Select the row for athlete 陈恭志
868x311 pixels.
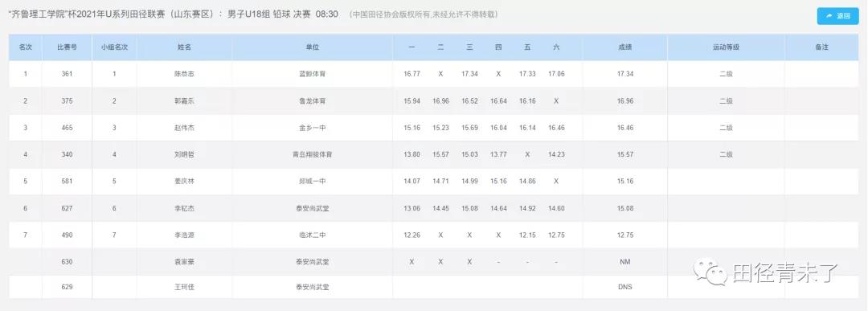click(433, 74)
